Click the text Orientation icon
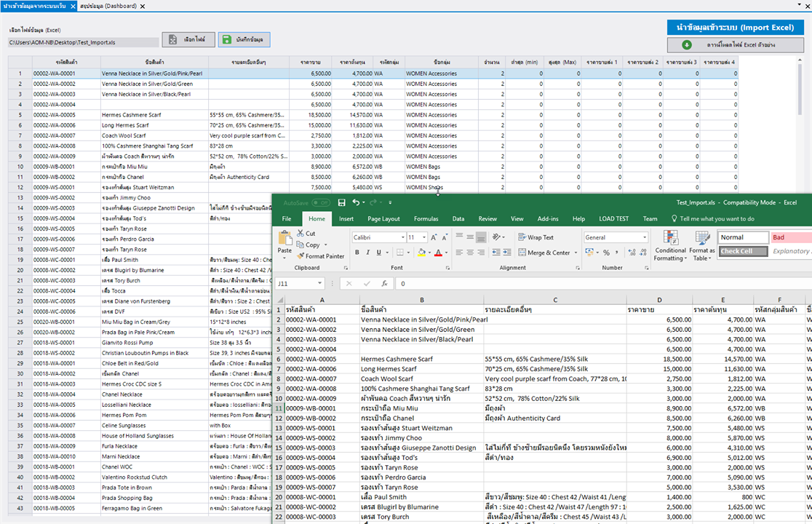Viewport: 812px width, 524px height. (x=497, y=237)
